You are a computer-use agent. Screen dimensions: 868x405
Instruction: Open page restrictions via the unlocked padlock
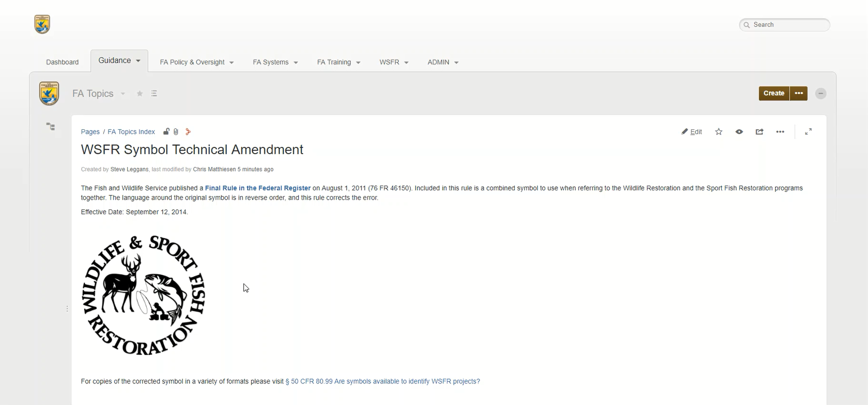[166, 132]
